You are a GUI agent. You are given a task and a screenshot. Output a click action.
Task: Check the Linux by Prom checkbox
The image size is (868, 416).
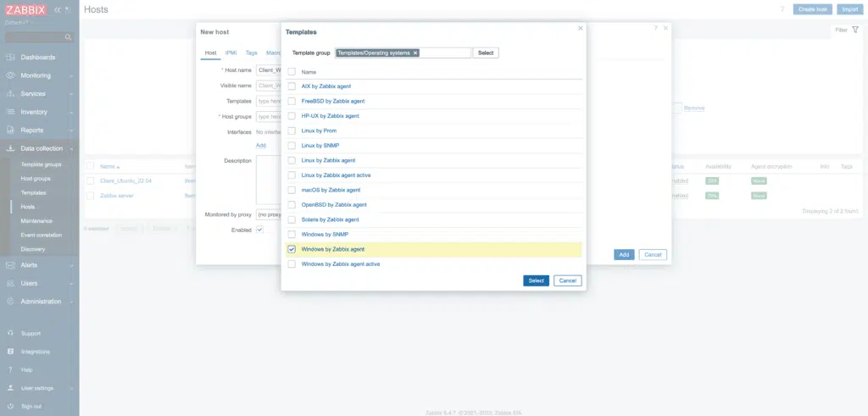(292, 130)
